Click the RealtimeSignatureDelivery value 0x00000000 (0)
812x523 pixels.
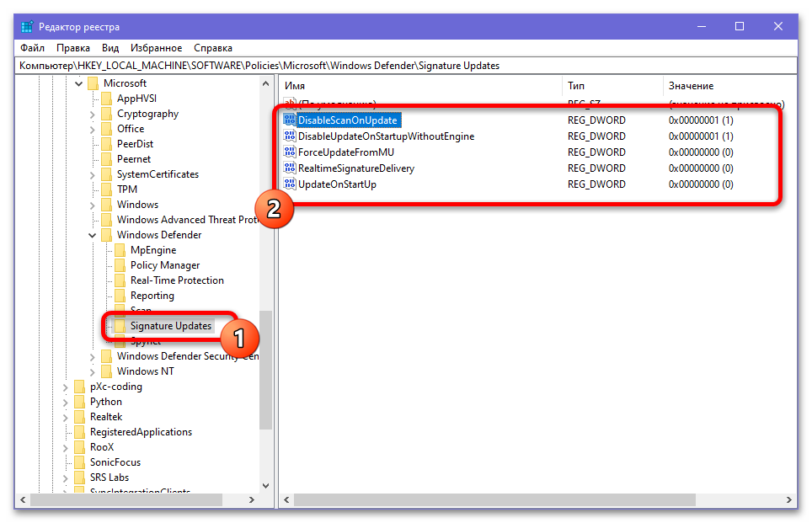click(701, 168)
